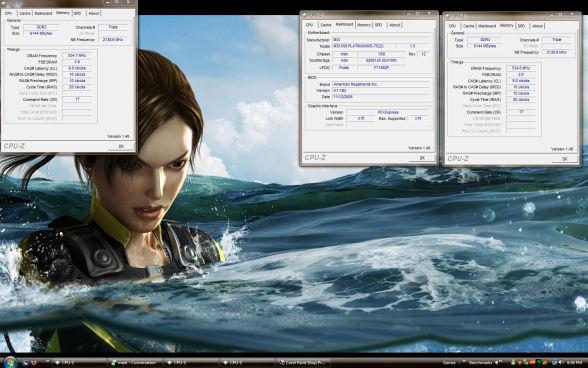Click Command Rate 1T value in left window

[x=77, y=99]
